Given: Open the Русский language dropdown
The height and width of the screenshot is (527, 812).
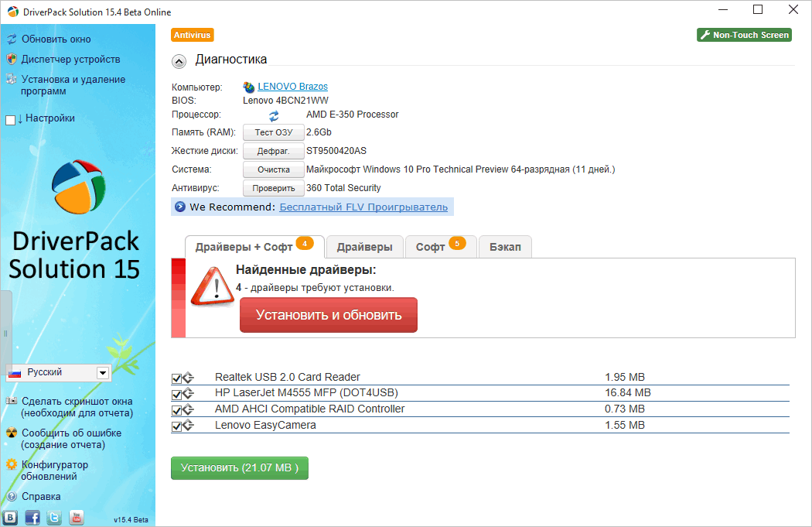Looking at the screenshot, I should pyautogui.click(x=103, y=372).
